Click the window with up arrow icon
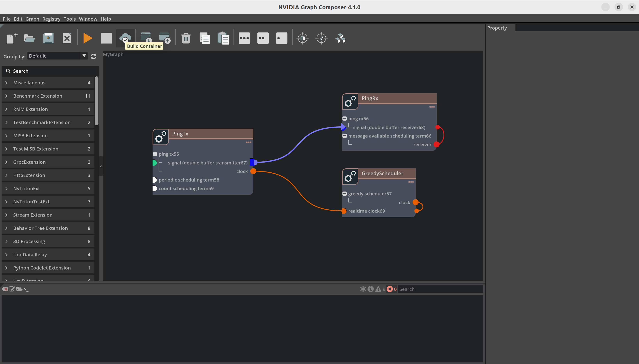Screen dimensions: 639x364 (x=165, y=38)
